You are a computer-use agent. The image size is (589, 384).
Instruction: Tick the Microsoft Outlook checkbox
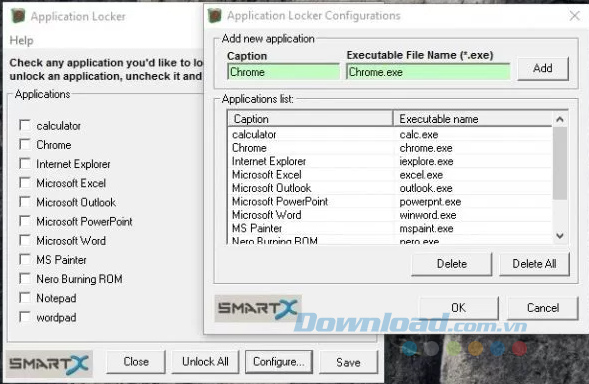pyautogui.click(x=25, y=202)
